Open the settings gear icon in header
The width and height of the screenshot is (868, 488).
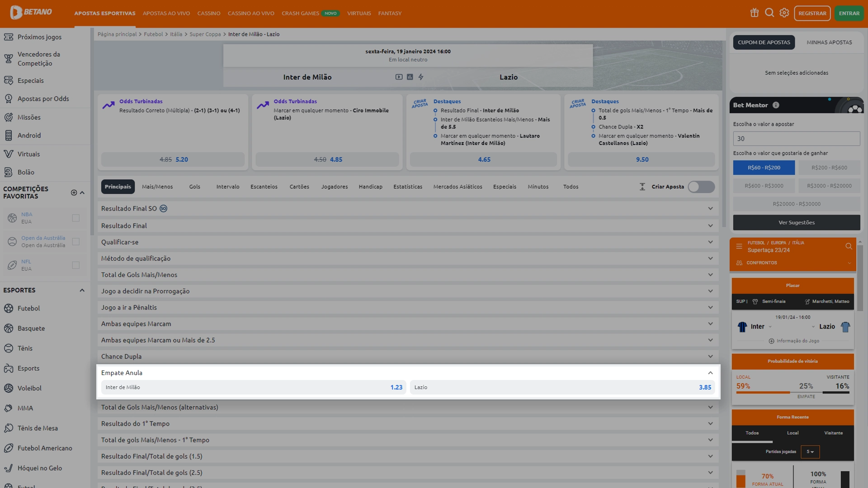tap(784, 13)
